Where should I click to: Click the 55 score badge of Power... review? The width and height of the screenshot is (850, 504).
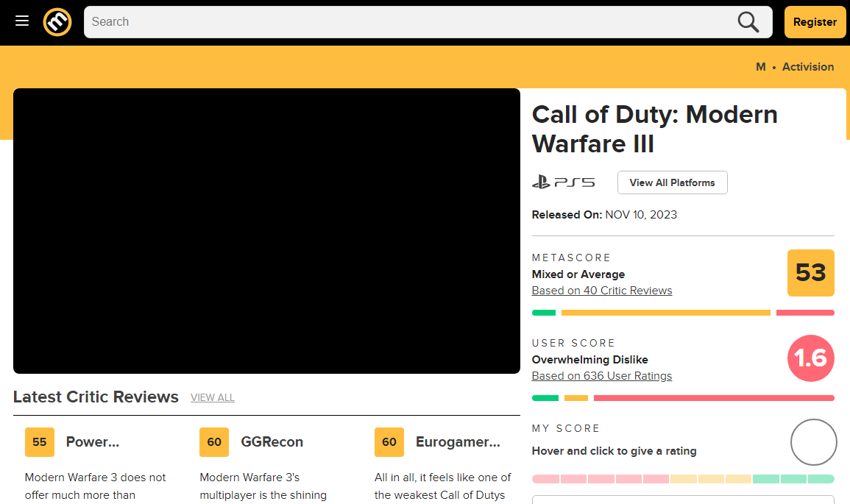pyautogui.click(x=40, y=442)
